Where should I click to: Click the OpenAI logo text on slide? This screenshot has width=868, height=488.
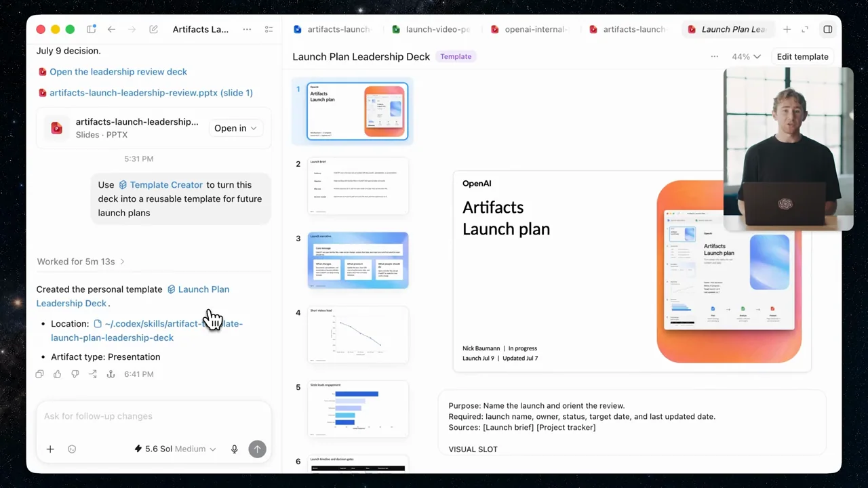pyautogui.click(x=477, y=184)
